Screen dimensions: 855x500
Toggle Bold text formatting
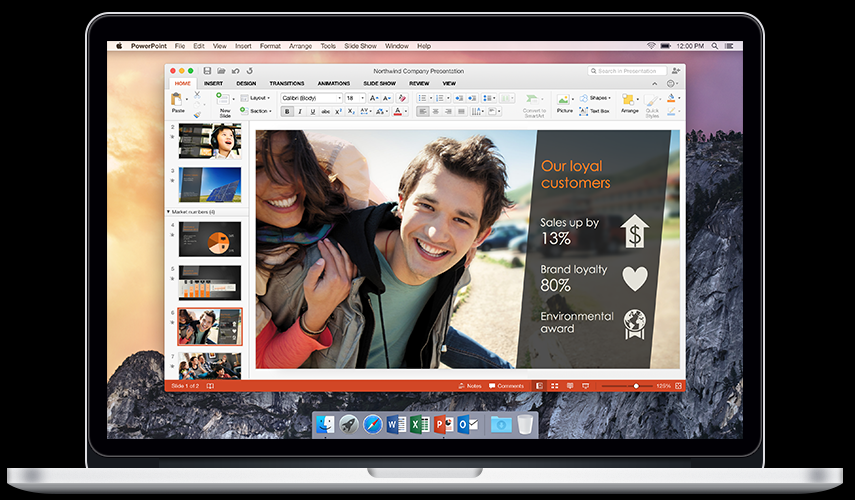[x=287, y=111]
